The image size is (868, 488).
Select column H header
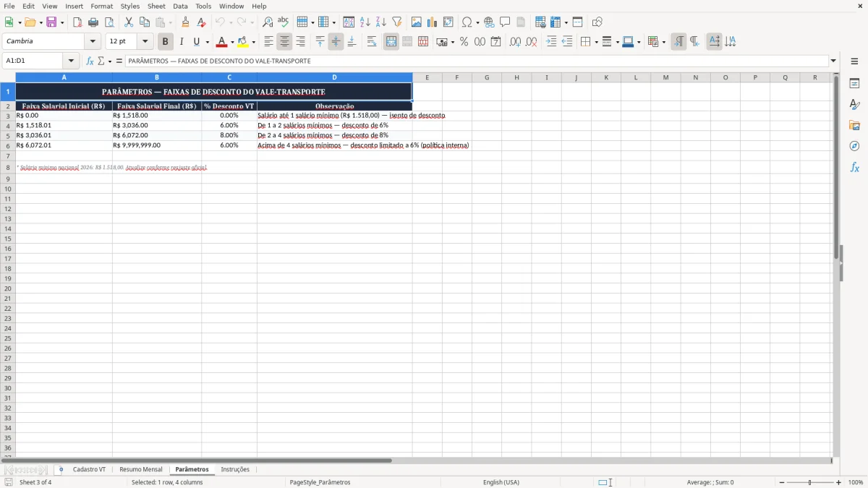tap(516, 77)
